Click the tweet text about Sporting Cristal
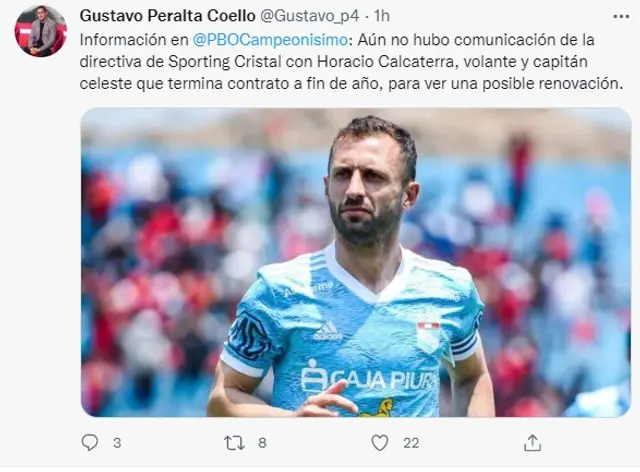 351,62
